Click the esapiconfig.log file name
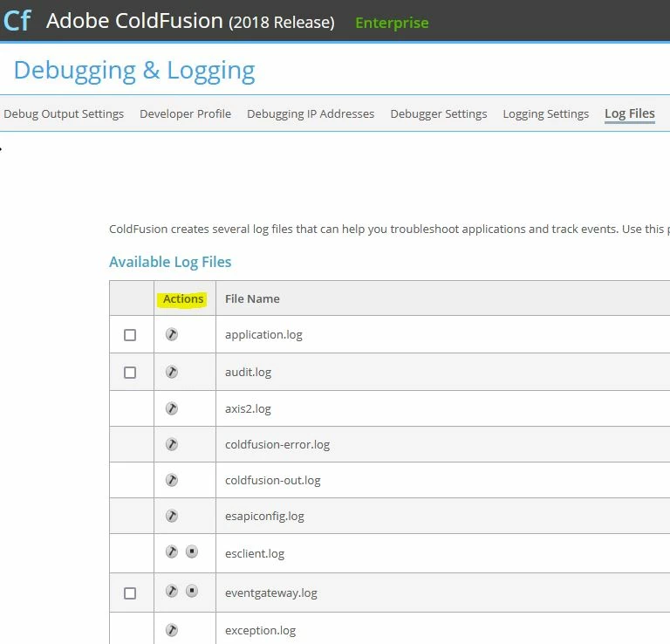 point(264,517)
